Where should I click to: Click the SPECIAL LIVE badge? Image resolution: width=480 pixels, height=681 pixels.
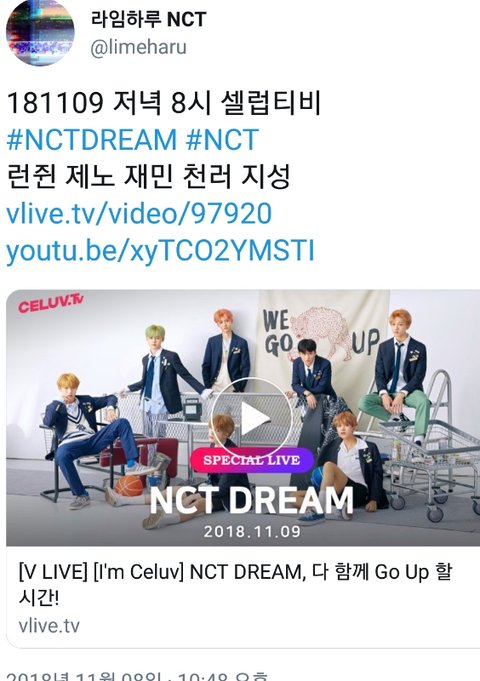click(x=252, y=460)
